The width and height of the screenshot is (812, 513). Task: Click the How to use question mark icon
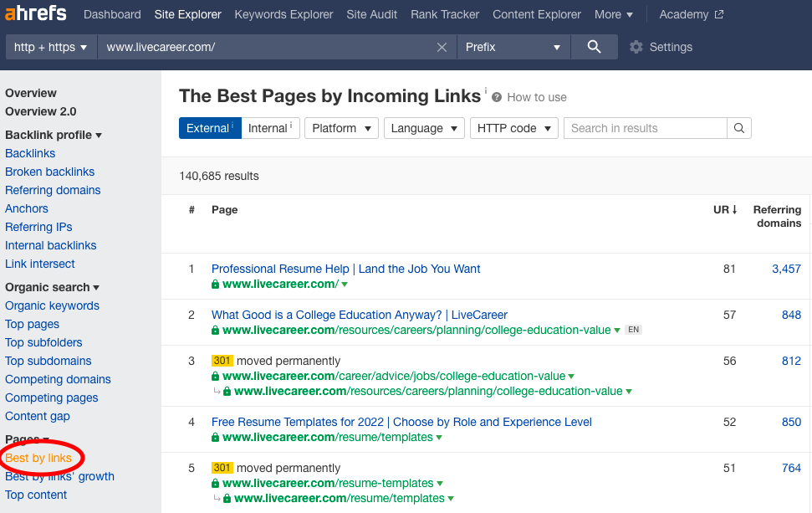click(x=497, y=97)
